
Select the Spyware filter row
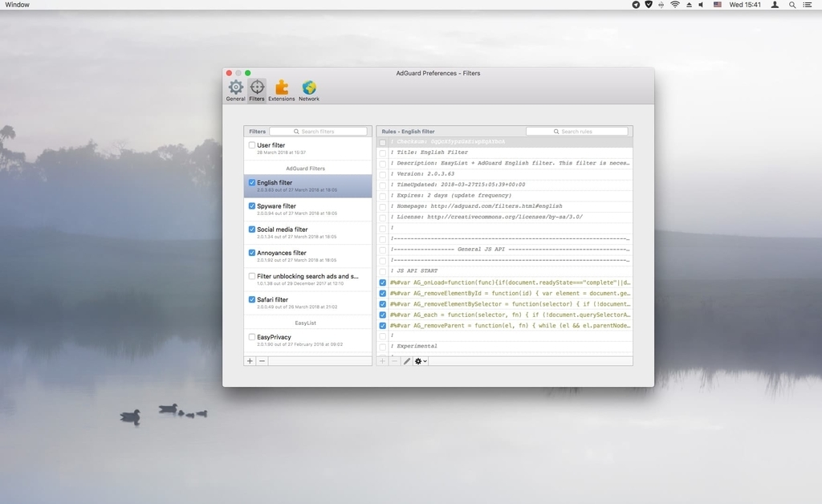[307, 209]
